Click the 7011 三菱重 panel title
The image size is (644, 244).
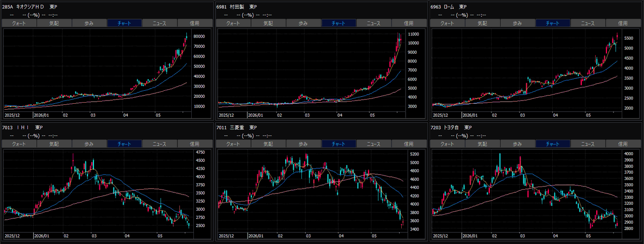(236, 127)
